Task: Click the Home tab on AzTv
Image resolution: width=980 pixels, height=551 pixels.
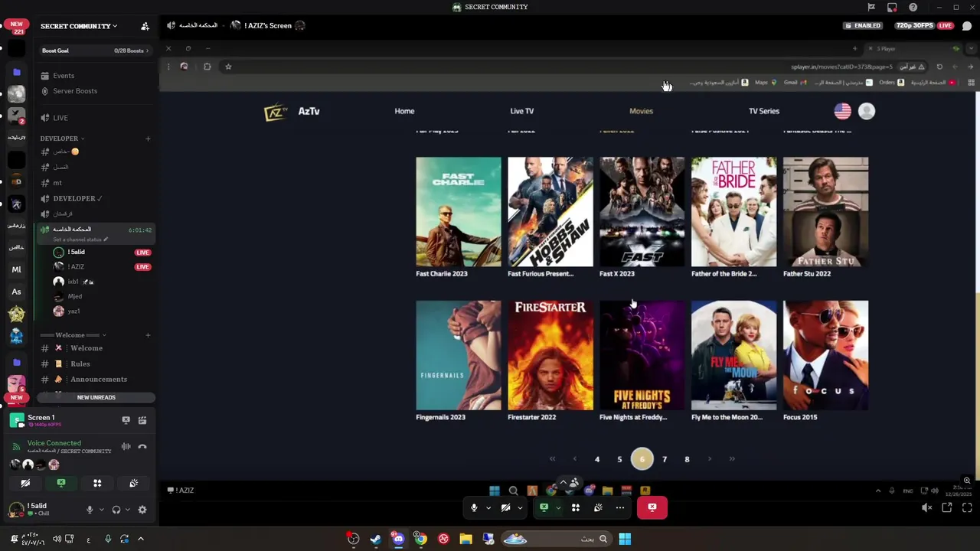Action: (404, 111)
